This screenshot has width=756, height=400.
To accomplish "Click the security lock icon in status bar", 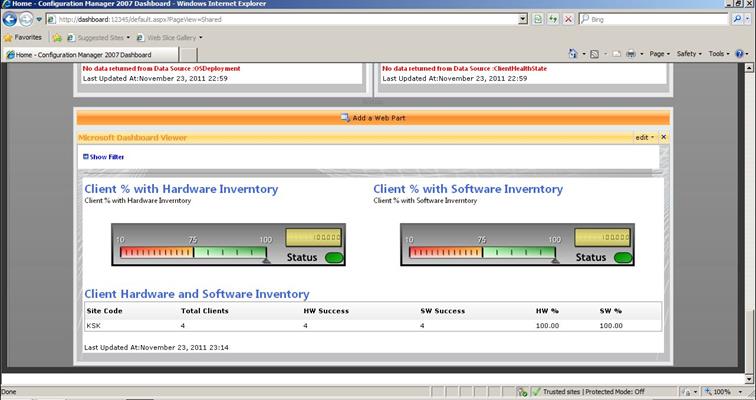I will click(x=522, y=392).
